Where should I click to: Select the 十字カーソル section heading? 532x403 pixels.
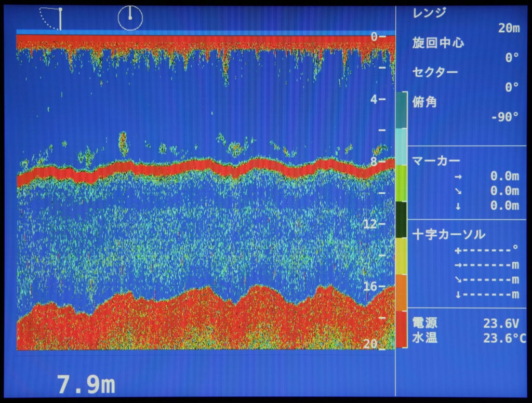click(x=448, y=235)
